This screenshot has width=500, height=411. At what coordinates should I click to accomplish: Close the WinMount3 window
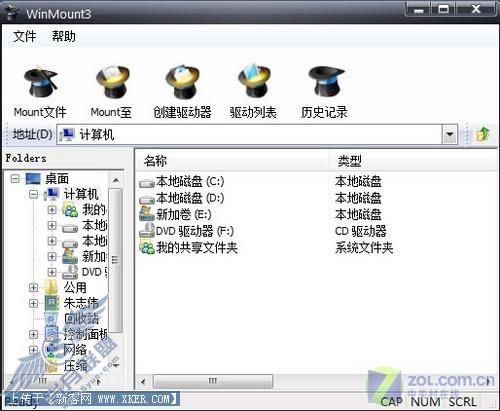(x=476, y=9)
